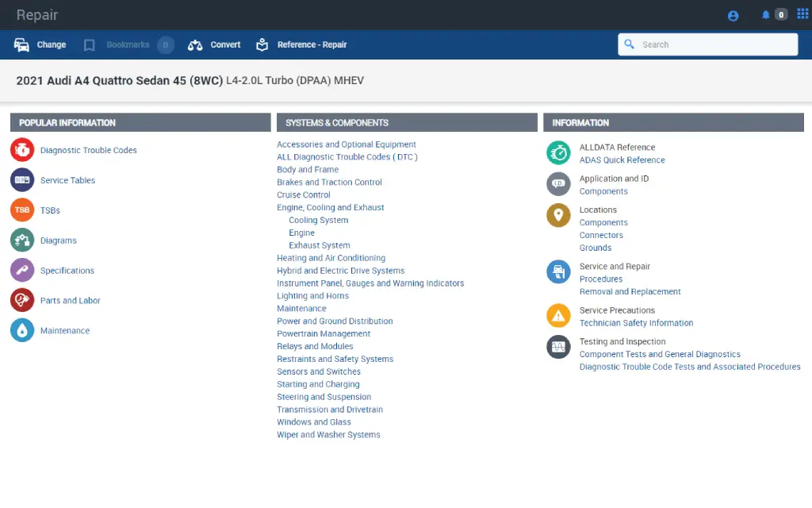
Task: Click the green Diagrams icon
Action: (22, 240)
